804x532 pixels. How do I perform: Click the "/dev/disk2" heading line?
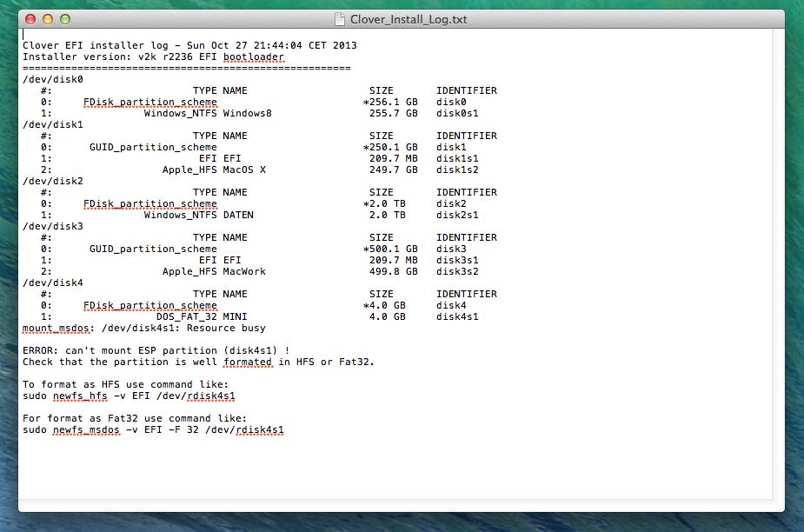pyautogui.click(x=53, y=181)
